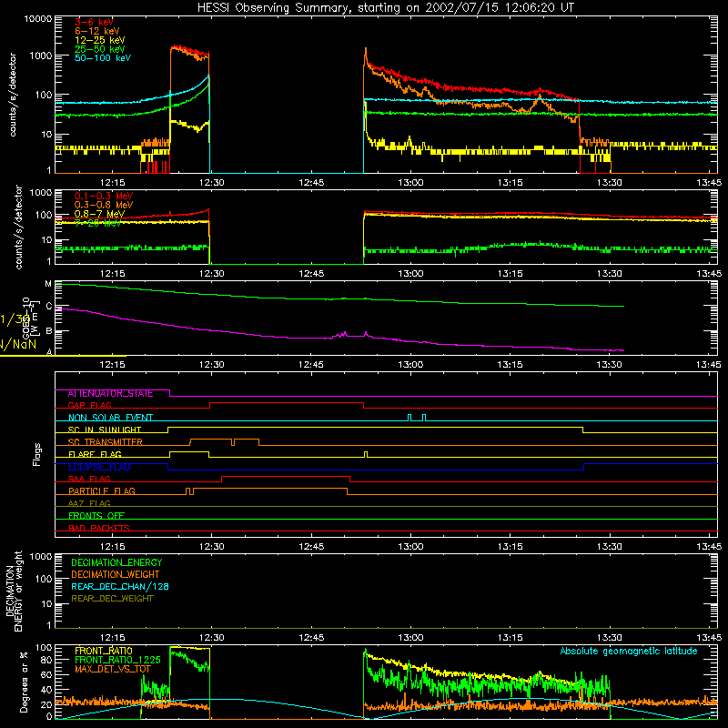
Task: Click the first NON_SOLAR_EVENT pulse in the flags panel
Action: 409,418
